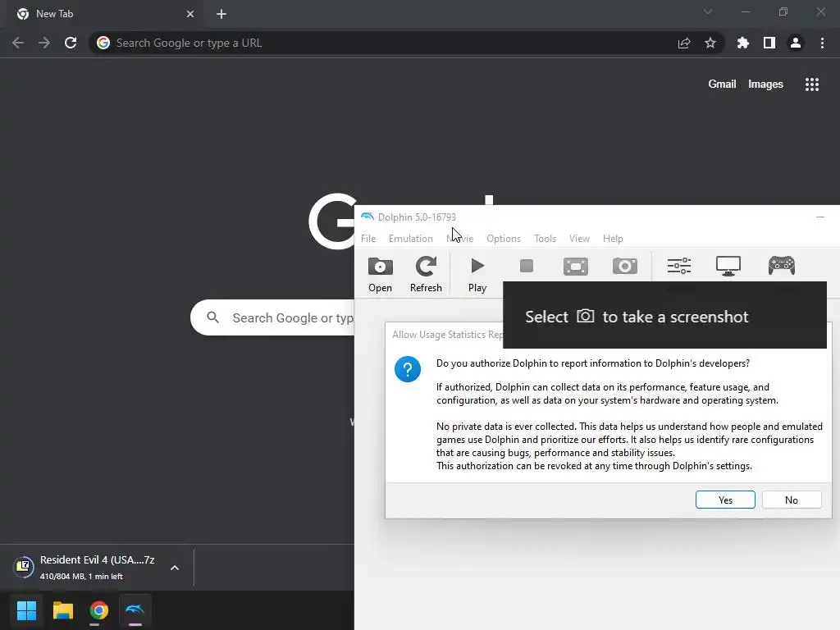Click the Stop square icon in Dolphin toolbar
840x630 pixels.
527,266
